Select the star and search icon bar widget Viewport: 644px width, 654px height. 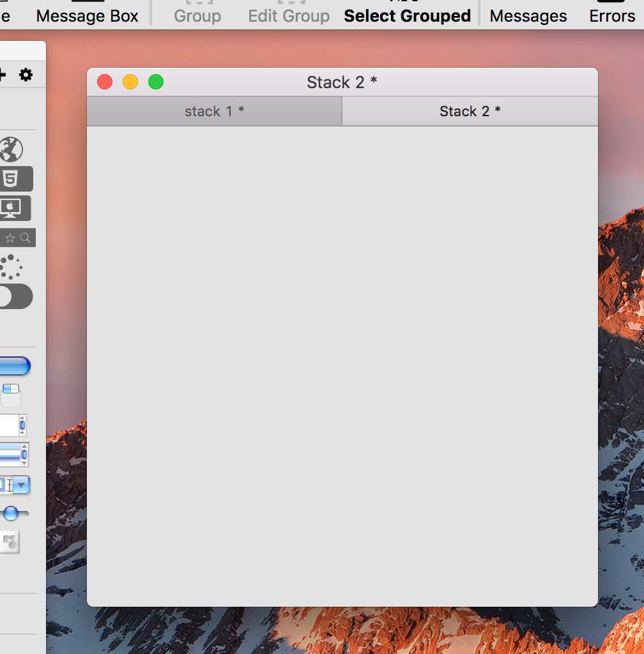pyautogui.click(x=17, y=238)
